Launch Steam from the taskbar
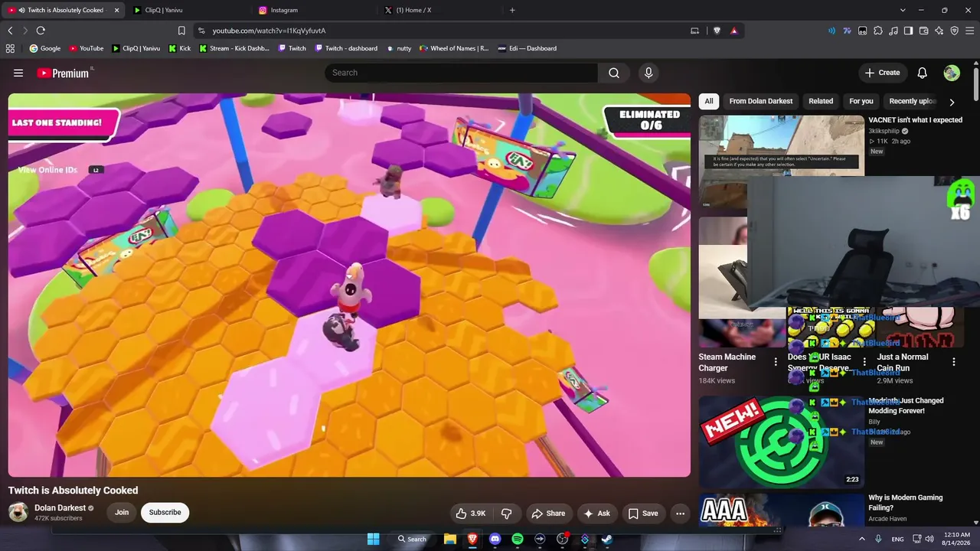 606,539
